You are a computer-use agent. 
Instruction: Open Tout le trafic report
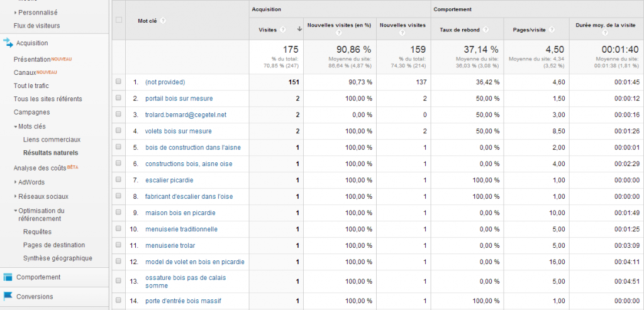click(31, 86)
